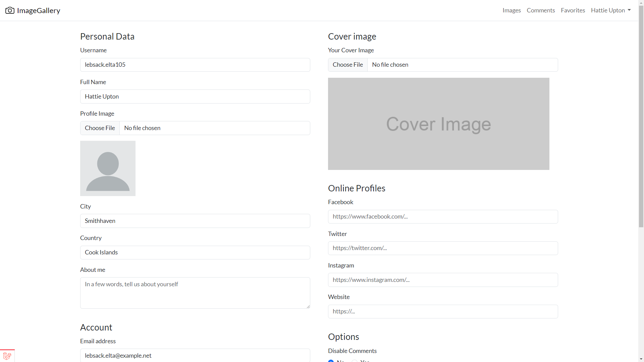Open the Laravel debugbar icon

7,356
